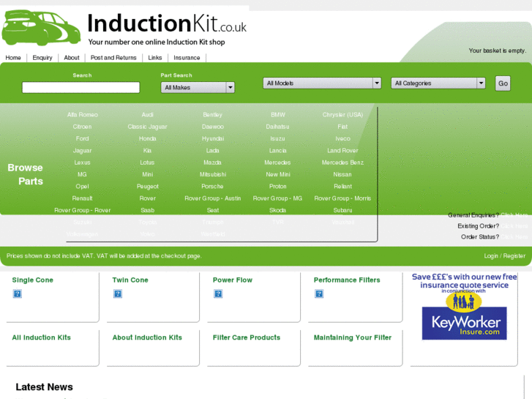Open the Performance Filters category
Image resolution: width=532 pixels, height=399 pixels.
coord(347,280)
